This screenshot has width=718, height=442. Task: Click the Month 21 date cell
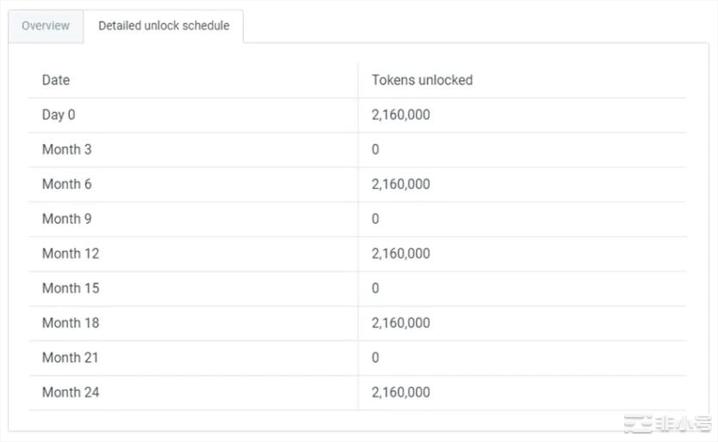pos(70,357)
